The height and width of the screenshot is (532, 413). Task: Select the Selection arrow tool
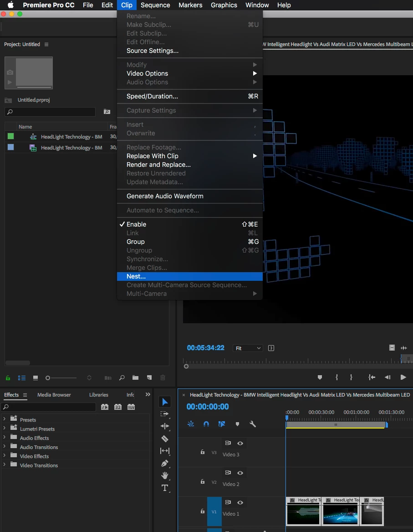pos(165,402)
